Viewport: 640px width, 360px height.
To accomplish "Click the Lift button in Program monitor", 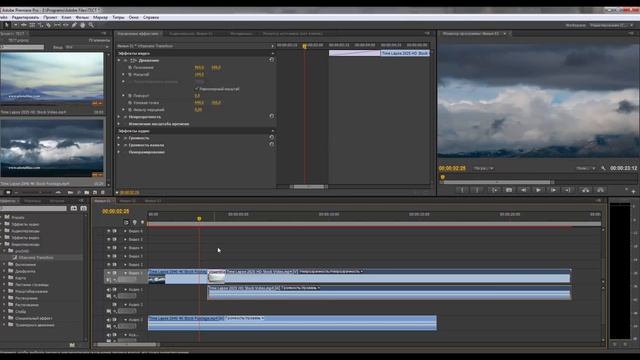I will pos(585,190).
